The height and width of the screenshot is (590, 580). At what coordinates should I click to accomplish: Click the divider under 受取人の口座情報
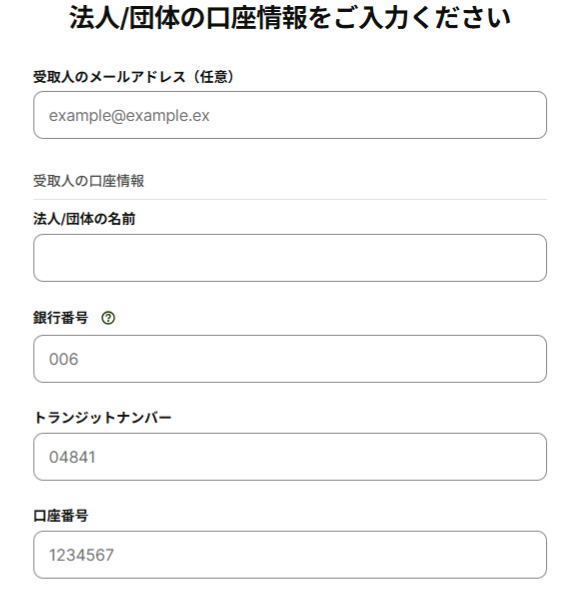(290, 199)
